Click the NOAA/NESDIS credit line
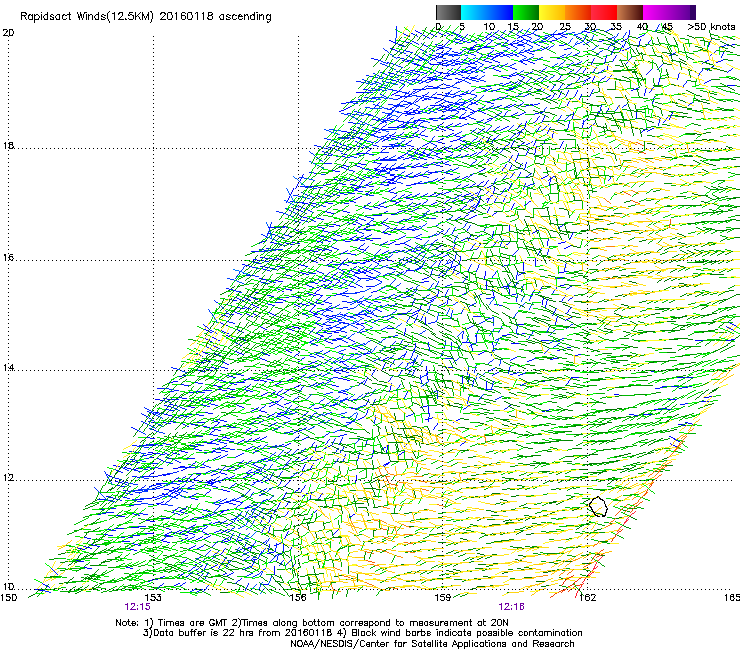The width and height of the screenshot is (740, 650). [432, 644]
